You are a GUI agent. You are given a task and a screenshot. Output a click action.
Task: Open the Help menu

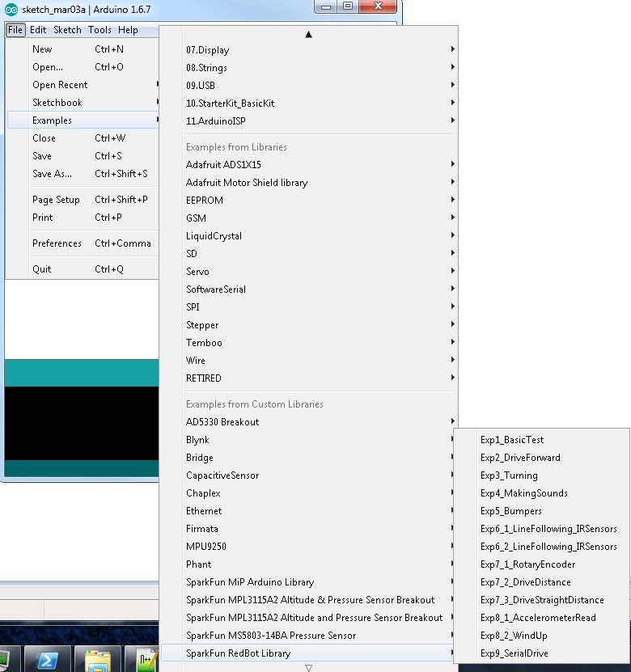(128, 30)
